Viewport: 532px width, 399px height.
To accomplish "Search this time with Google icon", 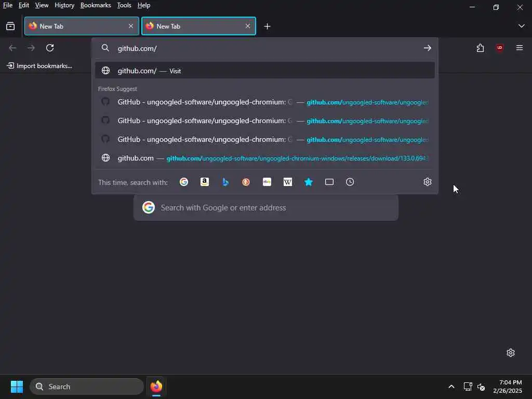I will (x=184, y=182).
